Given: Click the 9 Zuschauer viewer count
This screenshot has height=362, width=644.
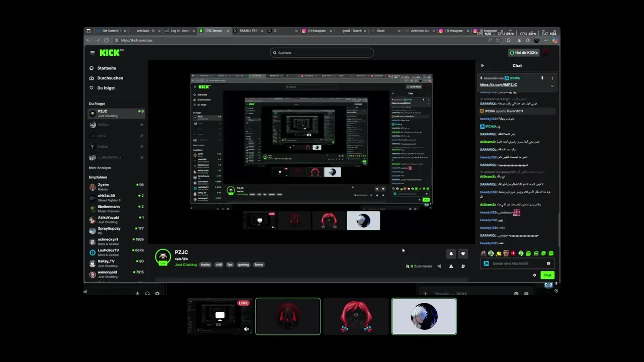Looking at the screenshot, I should point(419,266).
